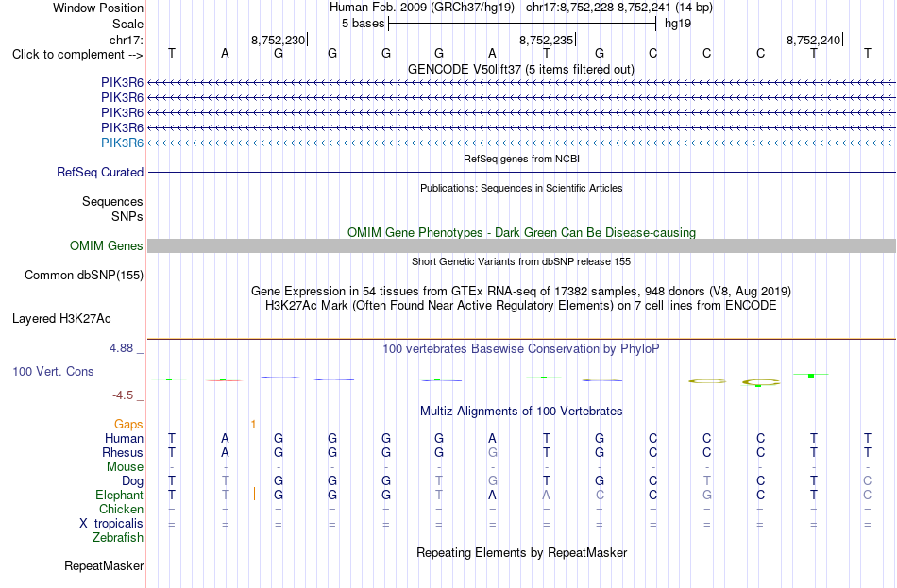
Task: Click the Rhesus alignment row label
Action: click(x=123, y=452)
